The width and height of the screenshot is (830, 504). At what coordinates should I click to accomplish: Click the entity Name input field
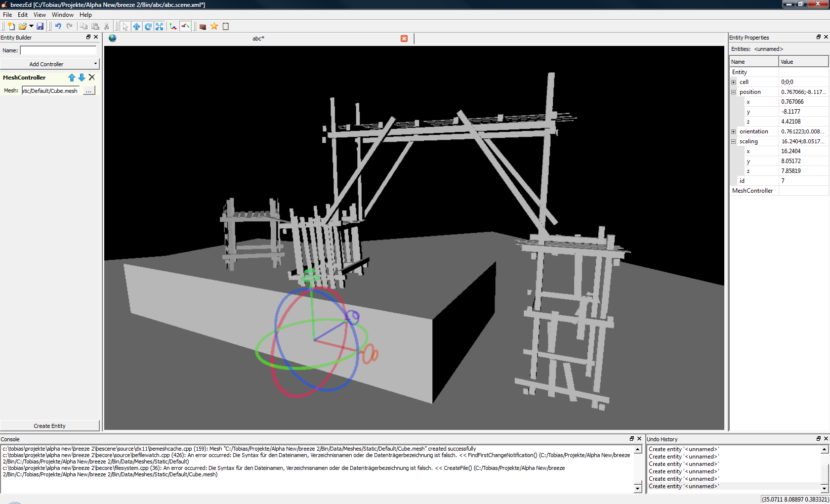coord(58,50)
